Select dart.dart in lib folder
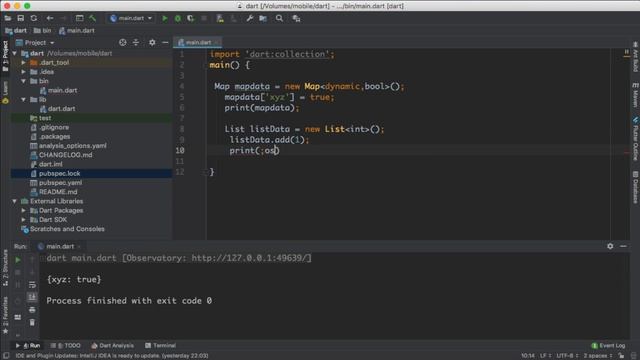This screenshot has height=360, width=640. pos(61,109)
